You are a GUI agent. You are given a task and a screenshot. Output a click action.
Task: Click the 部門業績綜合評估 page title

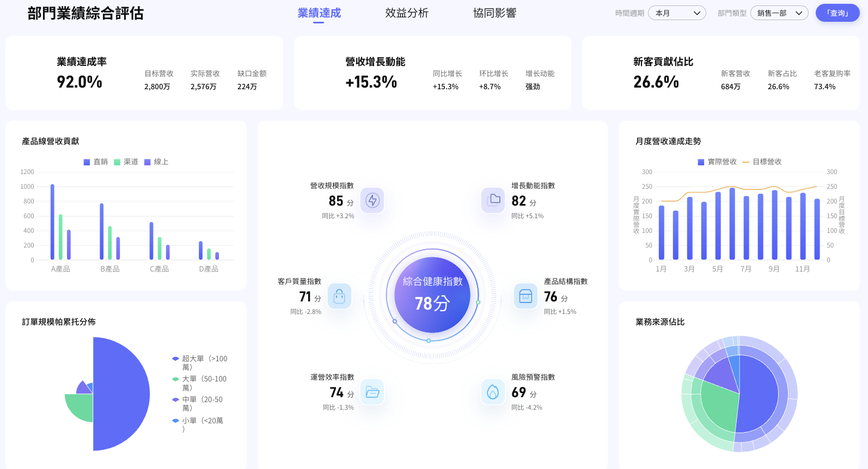click(85, 13)
